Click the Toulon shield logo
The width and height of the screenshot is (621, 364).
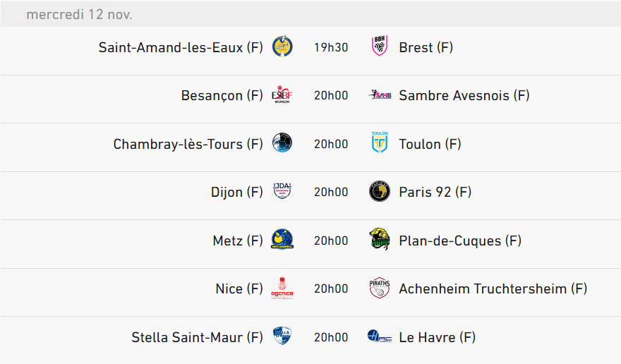pos(380,142)
